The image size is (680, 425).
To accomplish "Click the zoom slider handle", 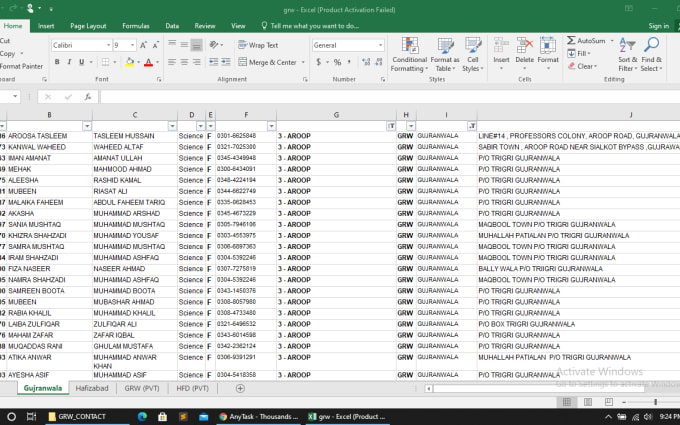I will coord(655,402).
